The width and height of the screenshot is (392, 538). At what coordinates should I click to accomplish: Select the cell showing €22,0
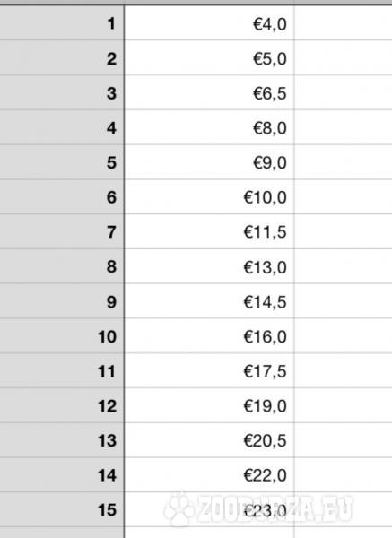click(209, 475)
